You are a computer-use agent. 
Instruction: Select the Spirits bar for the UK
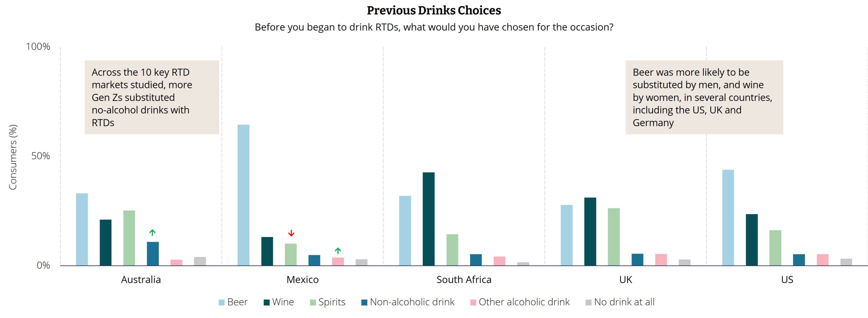pyautogui.click(x=614, y=237)
